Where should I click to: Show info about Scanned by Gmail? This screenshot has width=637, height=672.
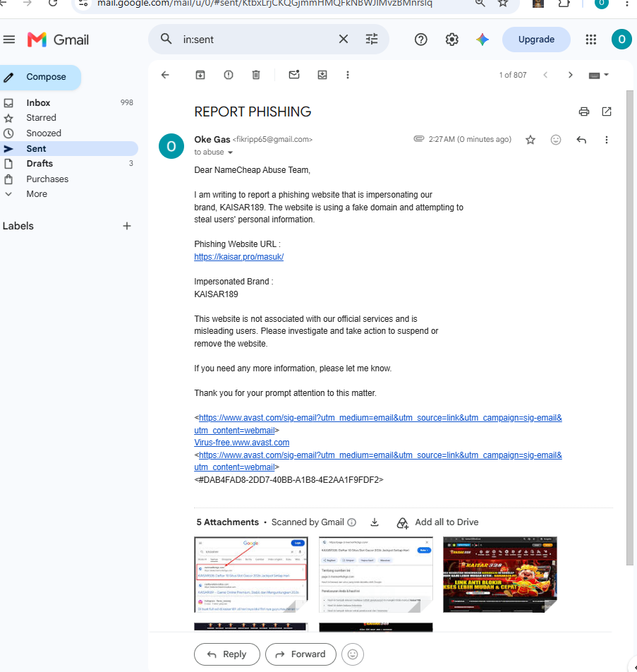point(352,522)
